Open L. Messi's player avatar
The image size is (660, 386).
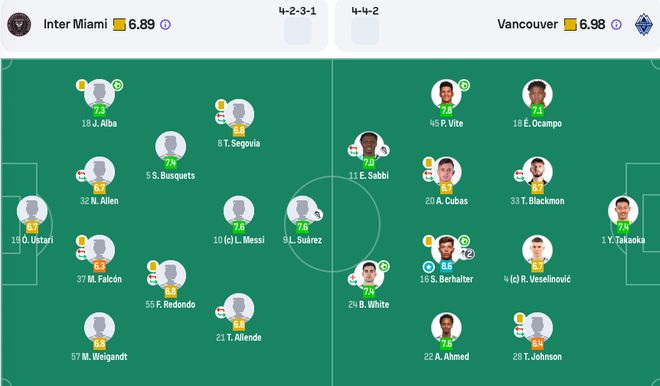pos(239,210)
